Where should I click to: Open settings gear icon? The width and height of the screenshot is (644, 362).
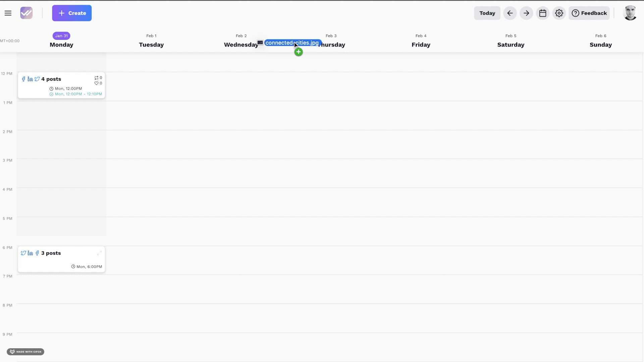tap(559, 13)
